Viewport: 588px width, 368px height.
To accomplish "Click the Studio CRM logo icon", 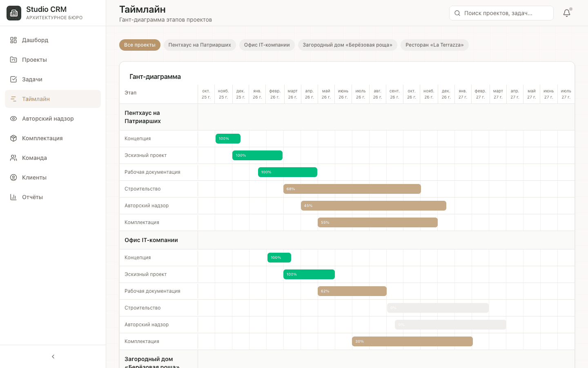I will pos(14,13).
